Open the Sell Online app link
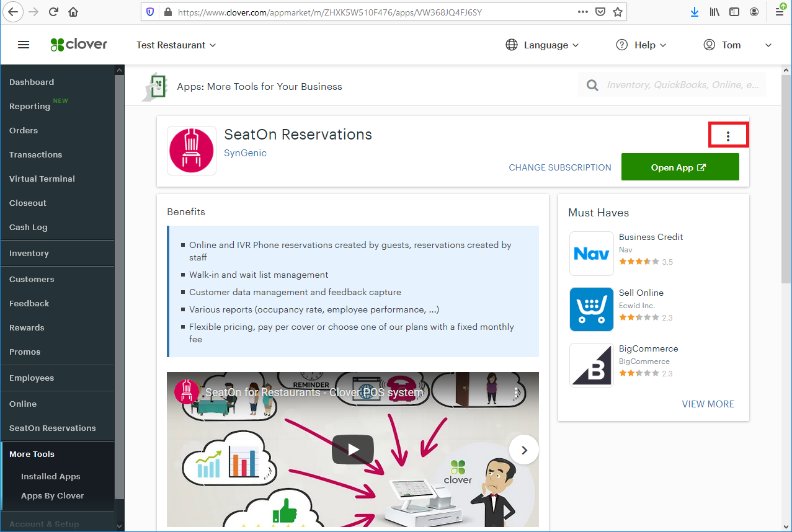This screenshot has width=792, height=532. 641,293
